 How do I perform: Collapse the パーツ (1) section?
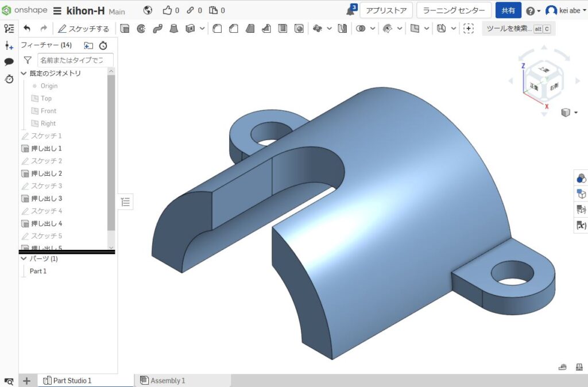click(x=24, y=258)
